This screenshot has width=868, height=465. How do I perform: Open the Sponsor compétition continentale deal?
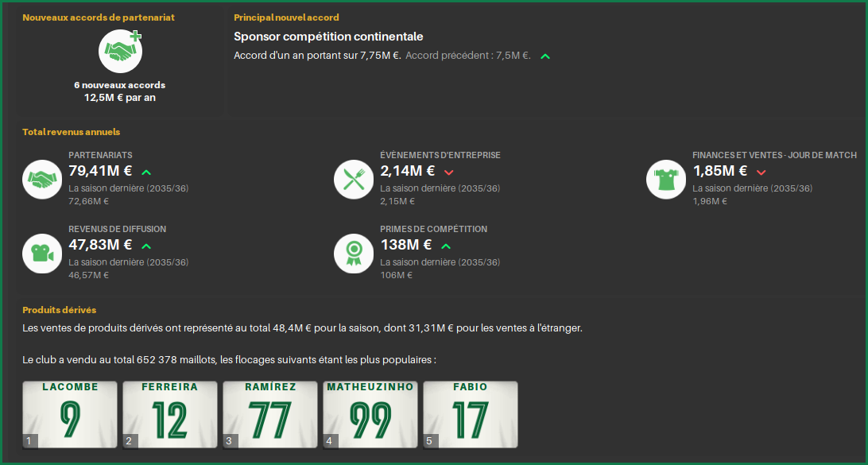click(x=328, y=37)
